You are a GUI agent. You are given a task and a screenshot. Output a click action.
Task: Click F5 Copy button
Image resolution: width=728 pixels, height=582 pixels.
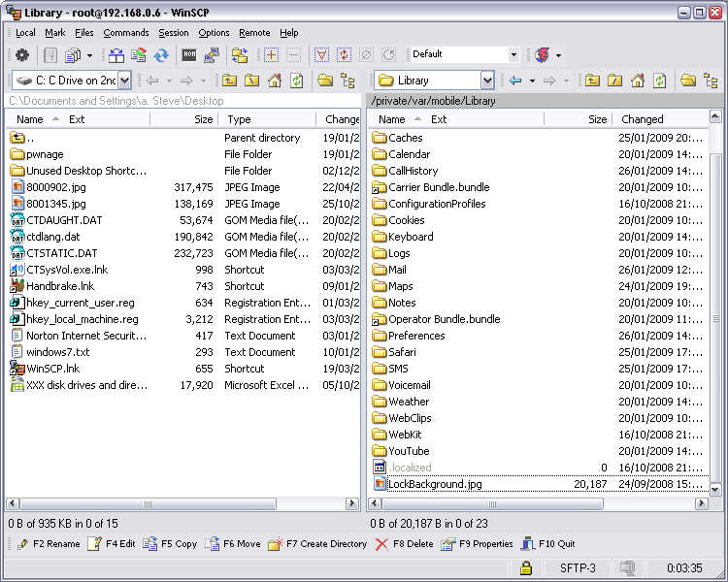[170, 544]
